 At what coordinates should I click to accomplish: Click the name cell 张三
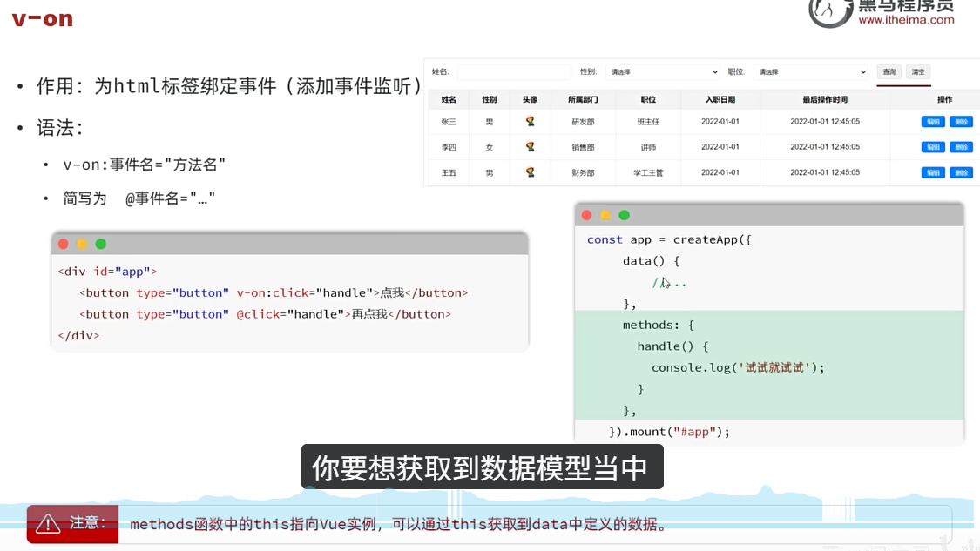pyautogui.click(x=449, y=122)
